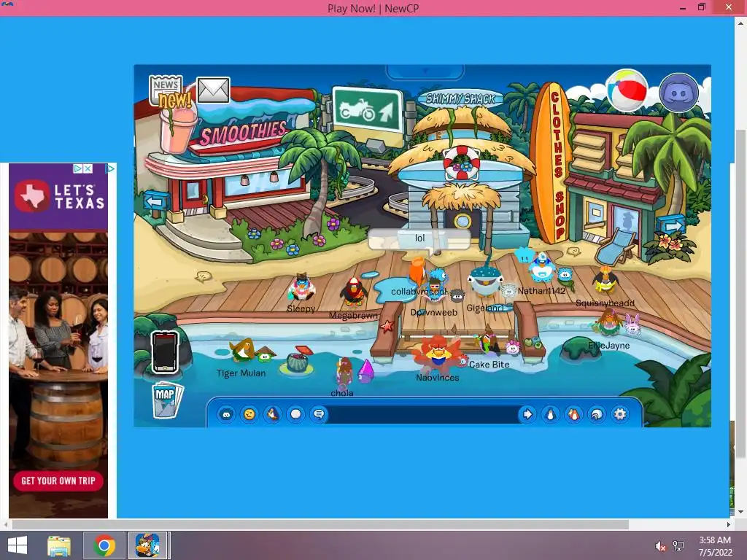Open the network tray icon
Screen dimensions: 747x560
[678, 546]
